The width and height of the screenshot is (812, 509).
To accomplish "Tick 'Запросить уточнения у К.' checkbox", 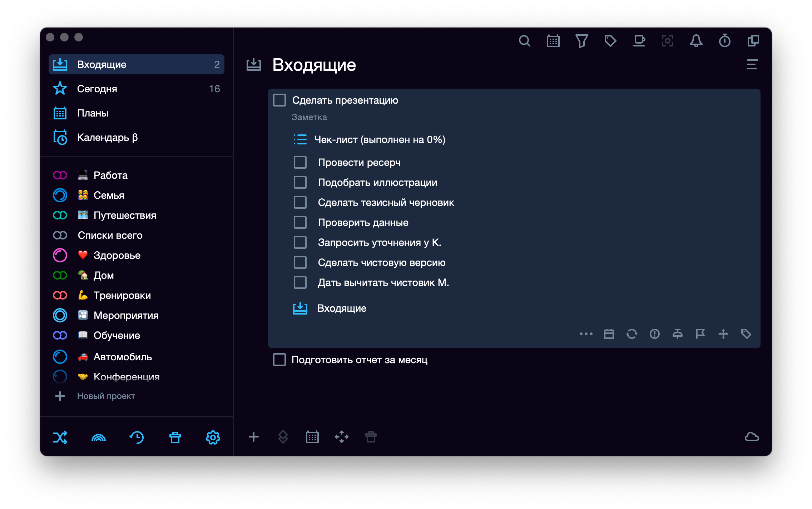I will [300, 242].
